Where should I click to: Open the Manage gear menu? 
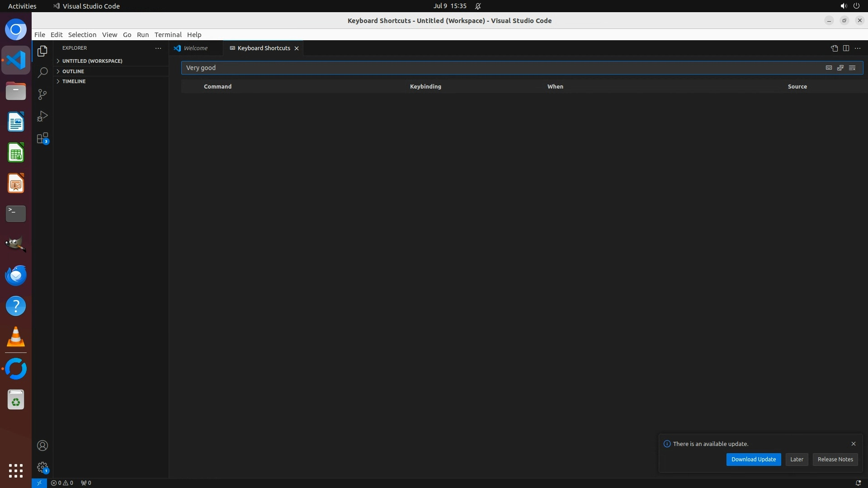(x=42, y=467)
